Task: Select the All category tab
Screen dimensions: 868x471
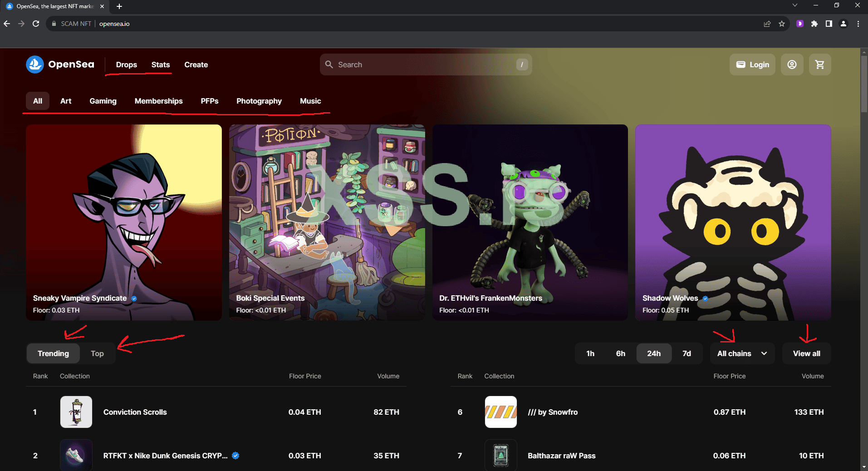Action: pyautogui.click(x=38, y=101)
